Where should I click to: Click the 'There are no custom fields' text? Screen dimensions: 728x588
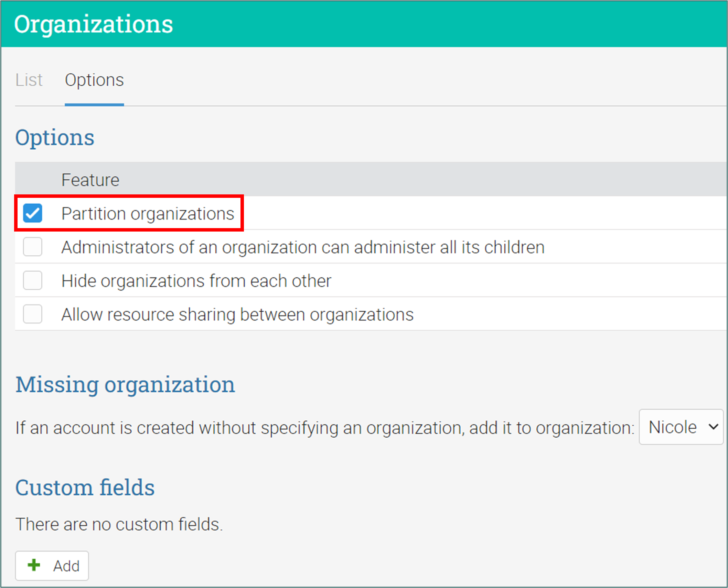pyautogui.click(x=119, y=525)
